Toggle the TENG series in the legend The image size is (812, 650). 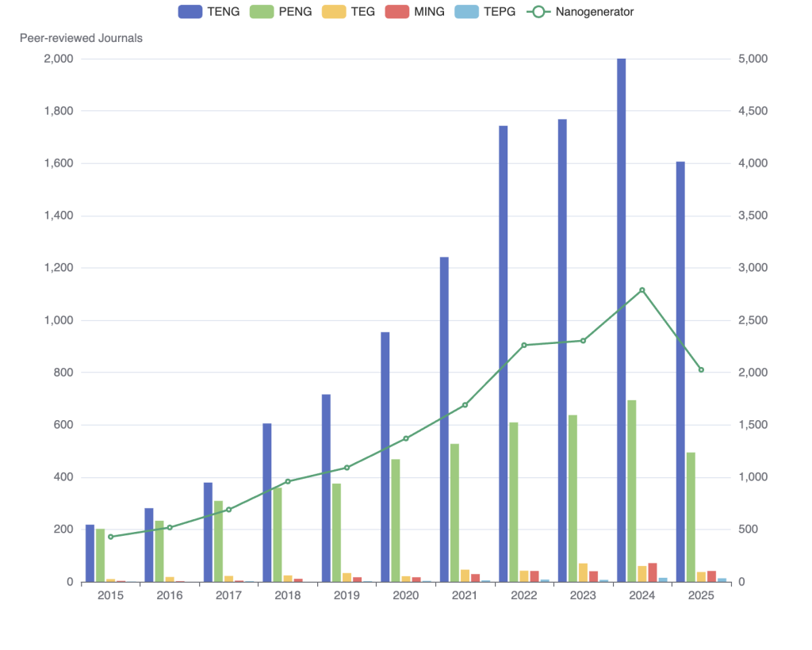[192, 11]
